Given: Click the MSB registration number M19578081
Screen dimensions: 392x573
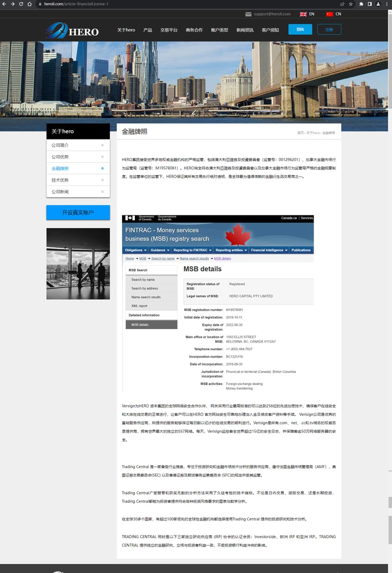Looking at the screenshot, I should pyautogui.click(x=234, y=310).
